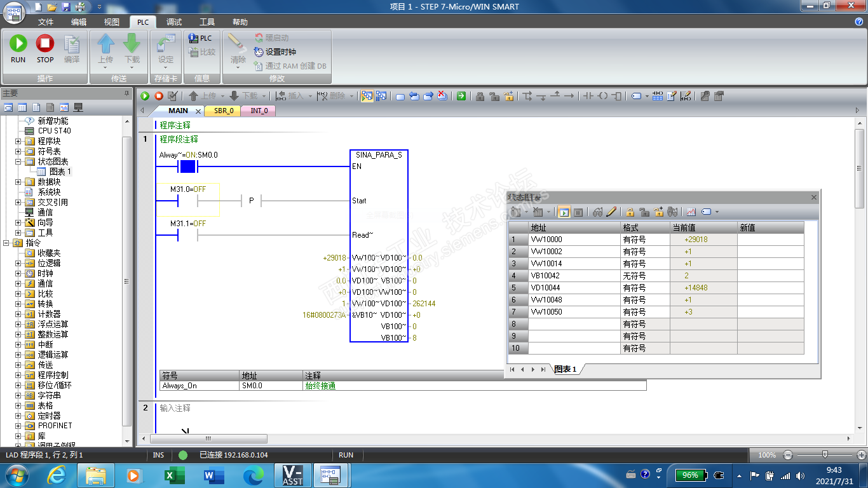Click the zoom out minus button in status bar
868x488 pixels.
coord(788,455)
